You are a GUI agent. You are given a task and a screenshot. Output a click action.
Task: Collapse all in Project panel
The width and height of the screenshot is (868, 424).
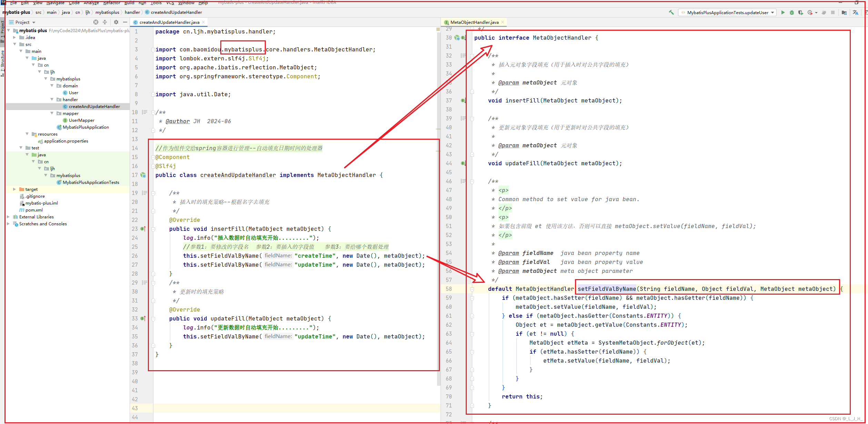click(105, 22)
